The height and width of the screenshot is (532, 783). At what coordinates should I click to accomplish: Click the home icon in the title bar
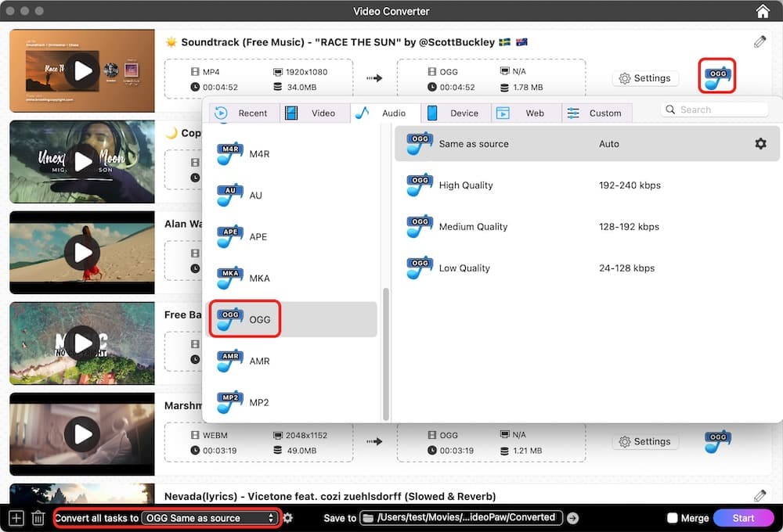coord(762,11)
